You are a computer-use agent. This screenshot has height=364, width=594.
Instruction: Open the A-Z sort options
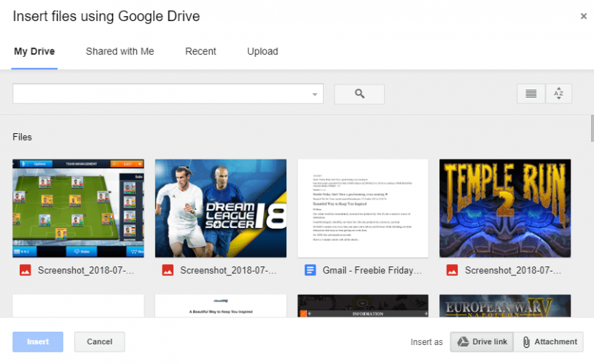pyautogui.click(x=558, y=93)
